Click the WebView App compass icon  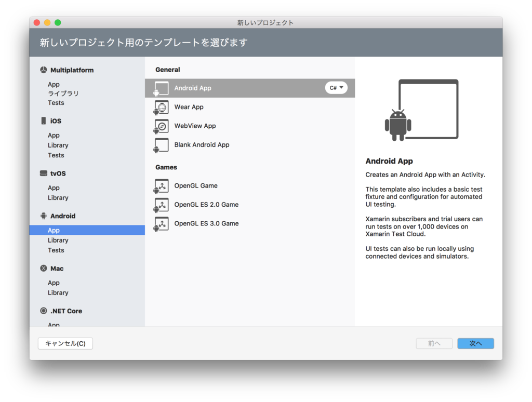(x=161, y=127)
